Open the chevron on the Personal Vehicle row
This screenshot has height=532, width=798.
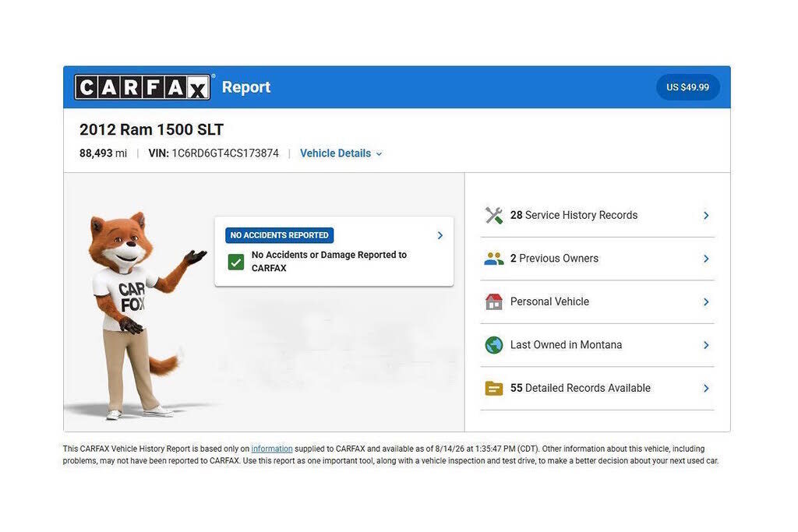[x=706, y=301]
